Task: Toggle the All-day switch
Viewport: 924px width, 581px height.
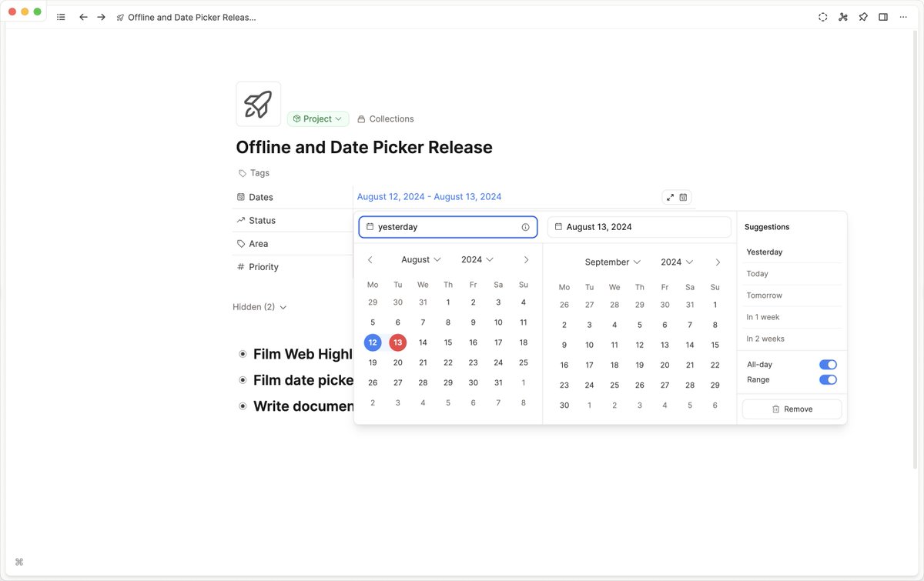Action: tap(828, 365)
